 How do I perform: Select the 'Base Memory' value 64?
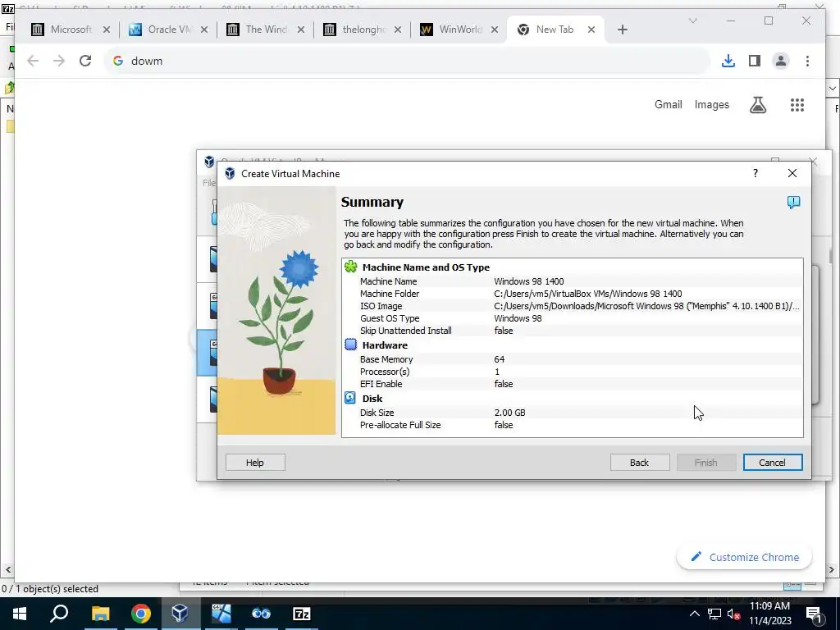pos(500,359)
